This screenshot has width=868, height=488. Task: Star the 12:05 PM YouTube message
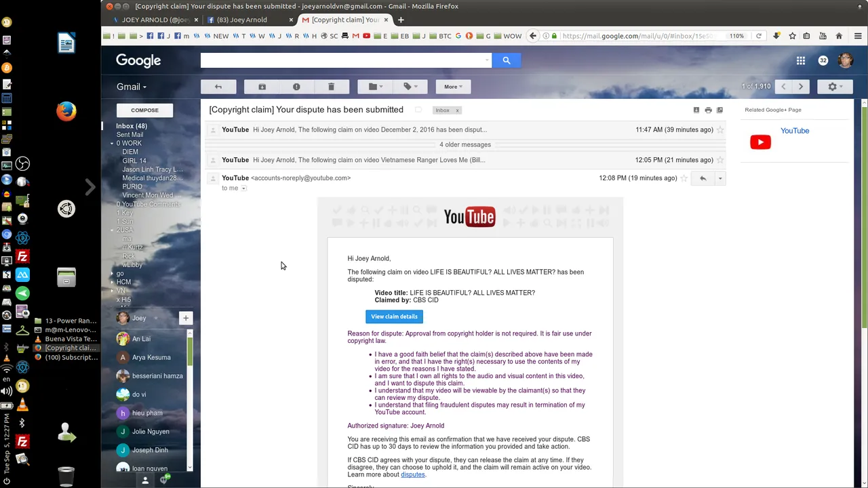[x=720, y=161]
